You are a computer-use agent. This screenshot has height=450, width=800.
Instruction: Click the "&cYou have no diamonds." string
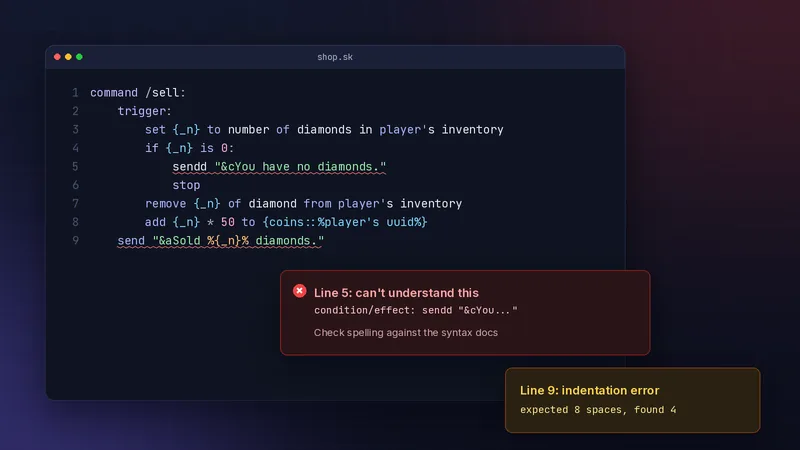[301, 167]
